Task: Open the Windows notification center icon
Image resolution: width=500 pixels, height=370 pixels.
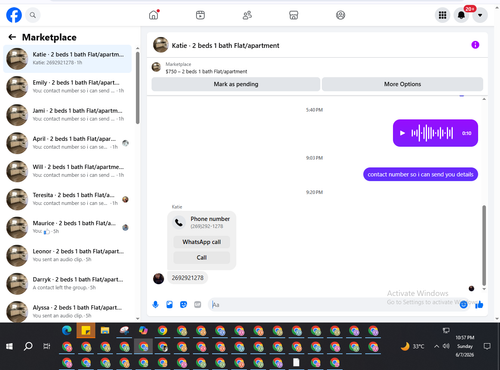Action: click(x=487, y=347)
